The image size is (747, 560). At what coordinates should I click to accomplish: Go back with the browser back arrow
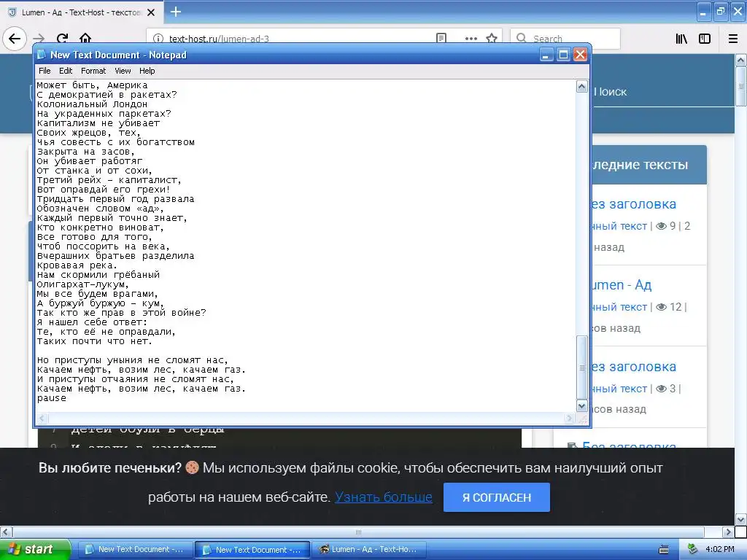(x=15, y=39)
